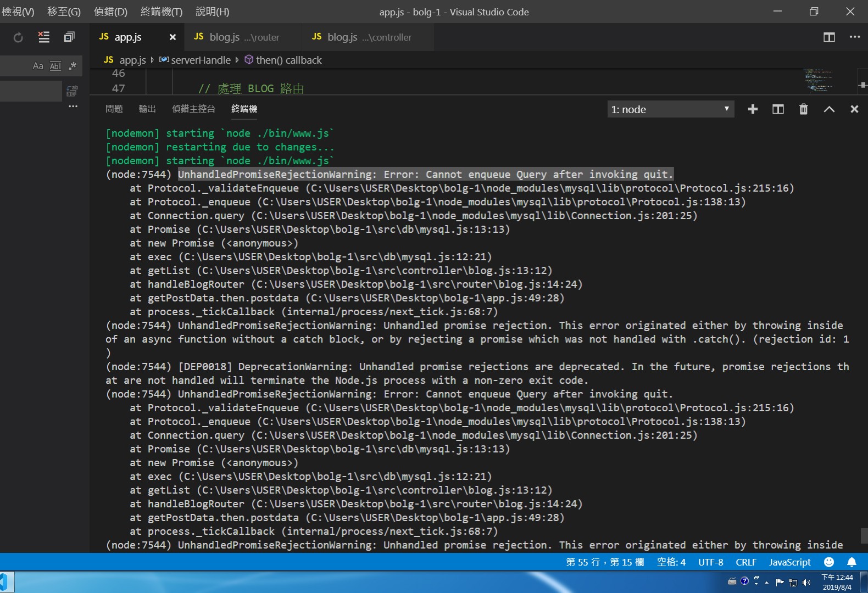Open the 輸出 (Output) panel tab

147,109
